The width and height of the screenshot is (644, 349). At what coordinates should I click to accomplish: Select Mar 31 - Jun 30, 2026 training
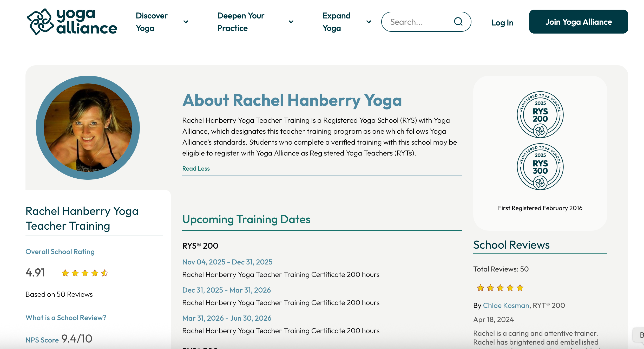(227, 318)
